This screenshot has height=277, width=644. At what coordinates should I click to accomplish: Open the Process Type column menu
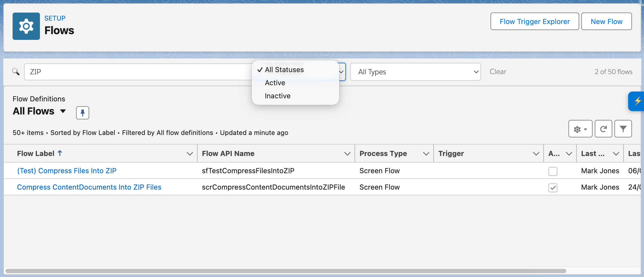[x=426, y=153]
